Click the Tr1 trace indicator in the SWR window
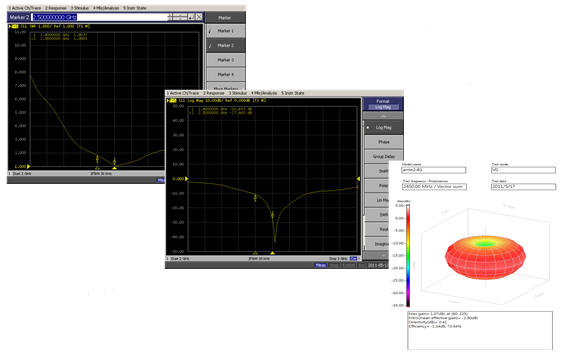The width and height of the screenshot is (570, 360). pyautogui.click(x=14, y=27)
